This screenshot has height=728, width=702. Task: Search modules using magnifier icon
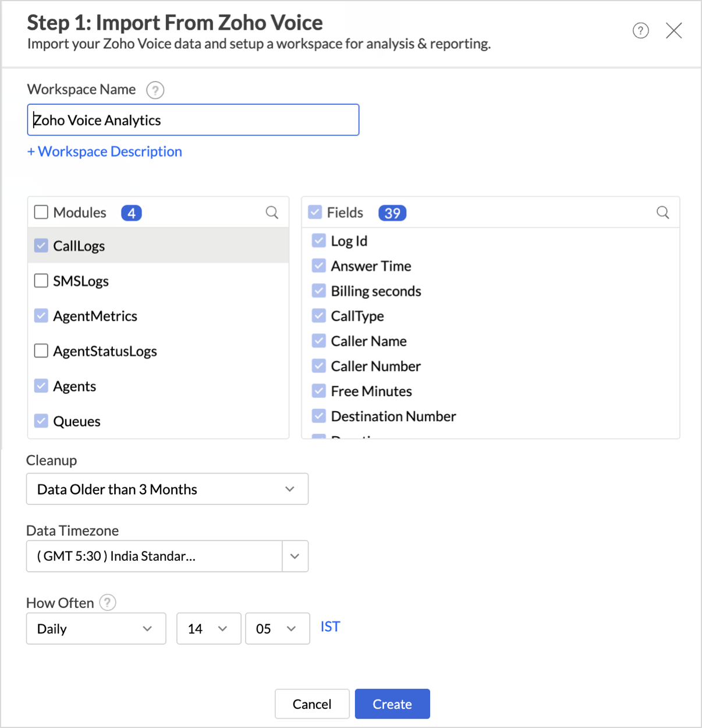coord(272,213)
